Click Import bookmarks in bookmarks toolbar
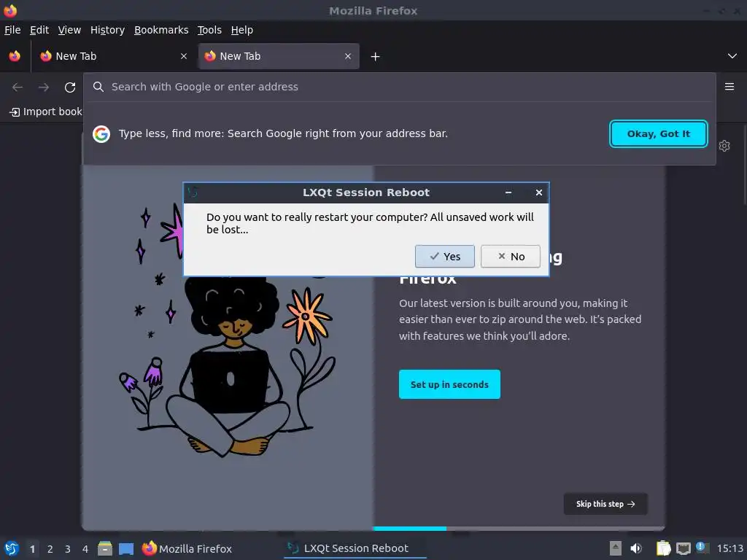 tap(46, 112)
